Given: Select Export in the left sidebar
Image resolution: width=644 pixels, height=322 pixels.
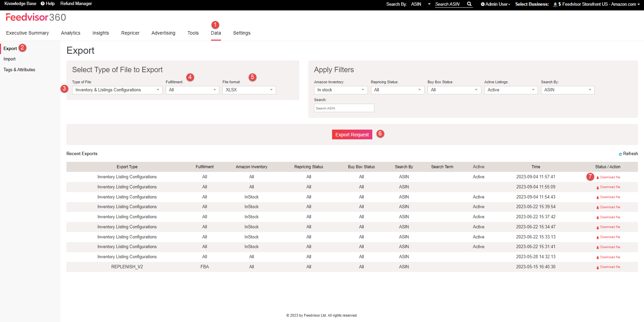Looking at the screenshot, I should pos(10,49).
